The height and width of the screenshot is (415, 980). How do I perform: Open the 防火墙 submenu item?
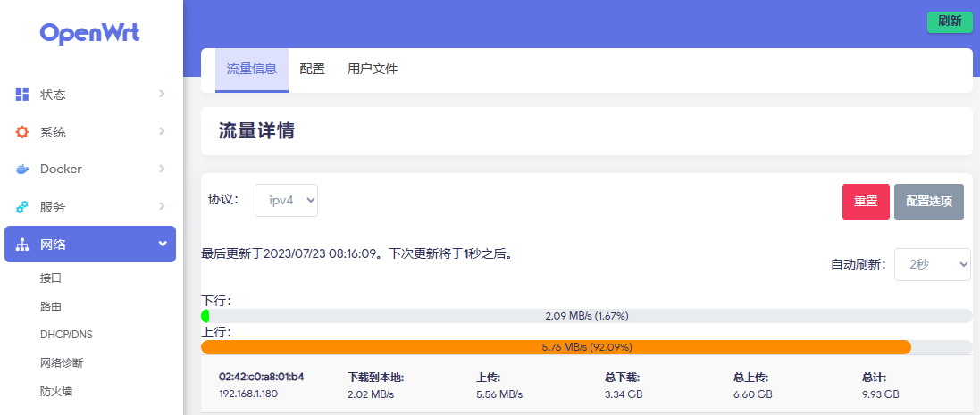coord(57,391)
